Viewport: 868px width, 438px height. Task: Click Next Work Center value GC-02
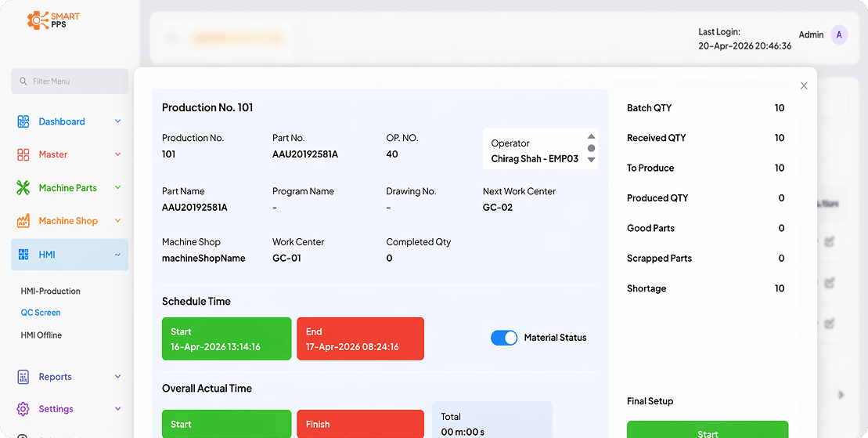[x=498, y=208]
